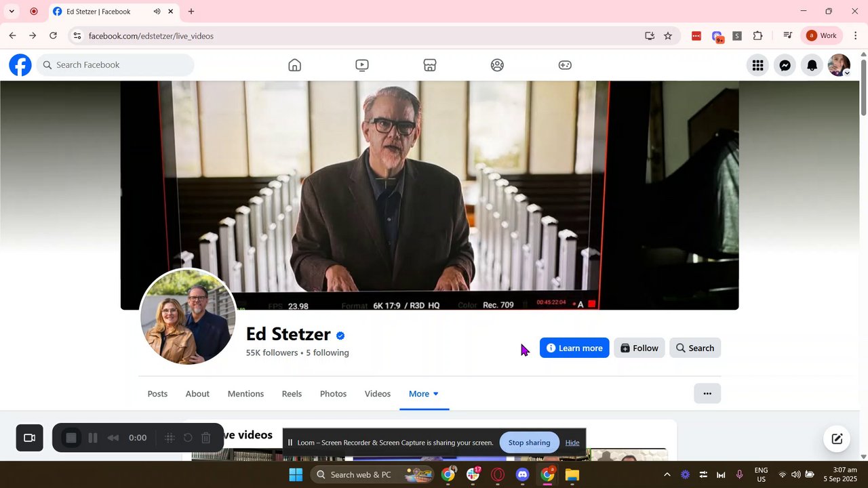Follow Ed Stetzer's page

coord(639,348)
